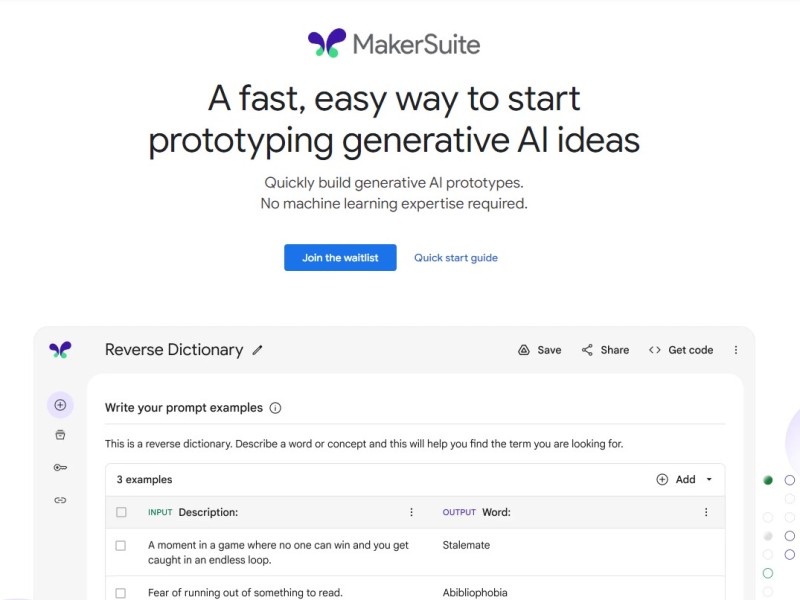Click Save to Drive in toolbar
800x600 pixels.
tap(540, 350)
